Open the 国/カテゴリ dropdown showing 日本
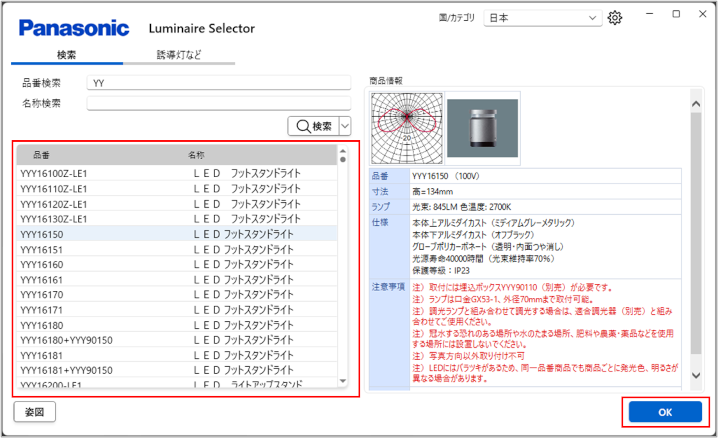 click(542, 18)
